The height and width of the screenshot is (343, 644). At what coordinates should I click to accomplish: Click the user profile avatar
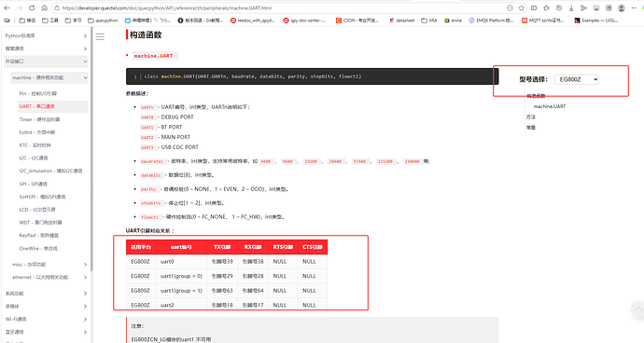pyautogui.click(x=622, y=7)
